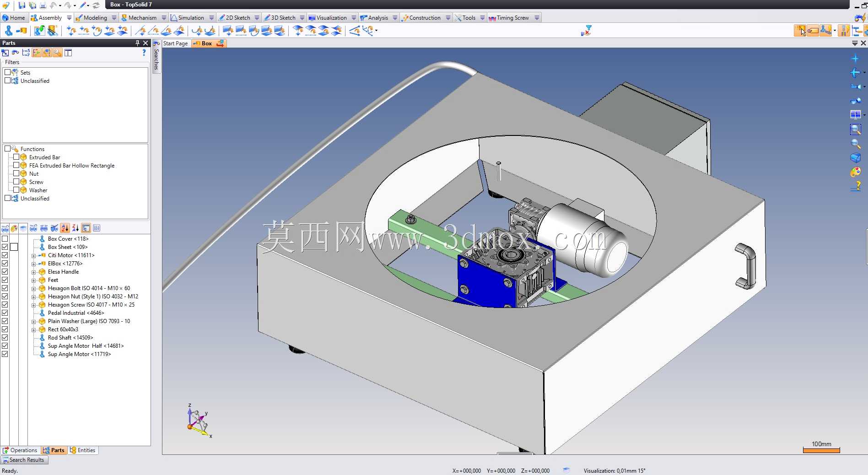
Task: Click the Print icon in the quick toolbar
Action: (43, 5)
